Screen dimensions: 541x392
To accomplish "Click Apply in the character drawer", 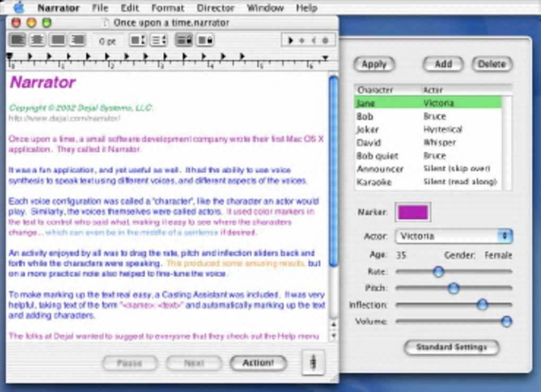I will tap(374, 64).
